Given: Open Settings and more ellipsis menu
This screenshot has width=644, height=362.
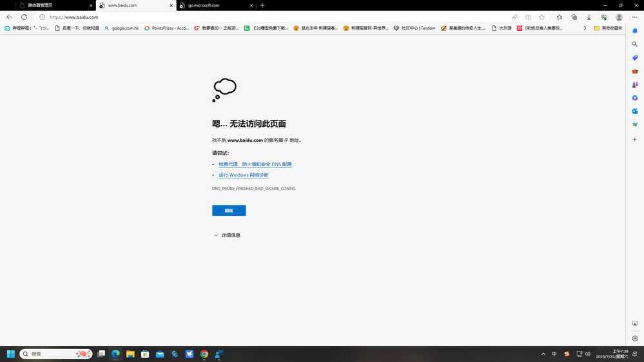Looking at the screenshot, I should click(634, 17).
